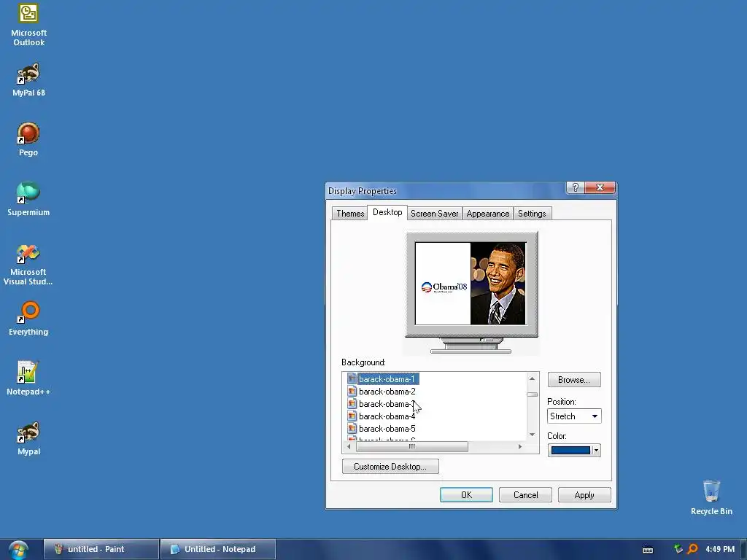747x560 pixels.
Task: Click the Apply button
Action: pos(584,495)
